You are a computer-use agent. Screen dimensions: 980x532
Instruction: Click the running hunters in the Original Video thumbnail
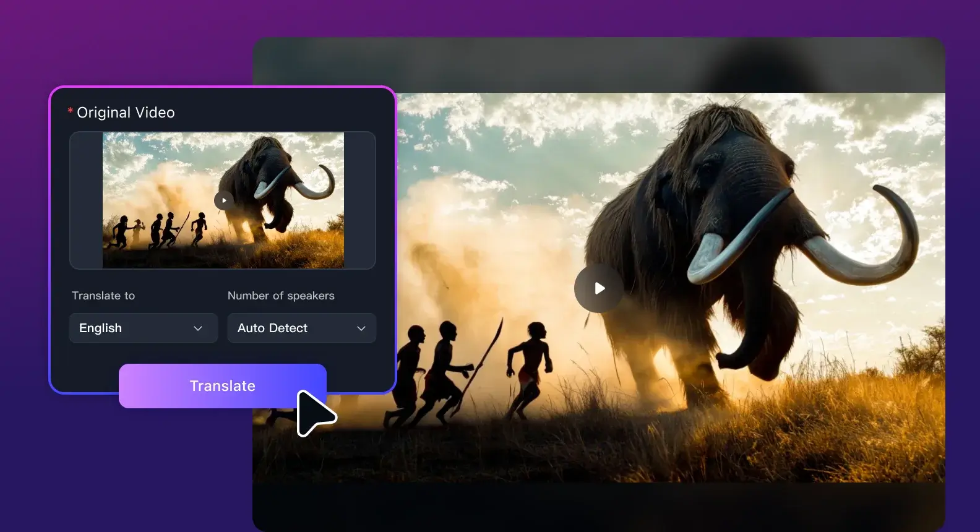[x=158, y=231]
